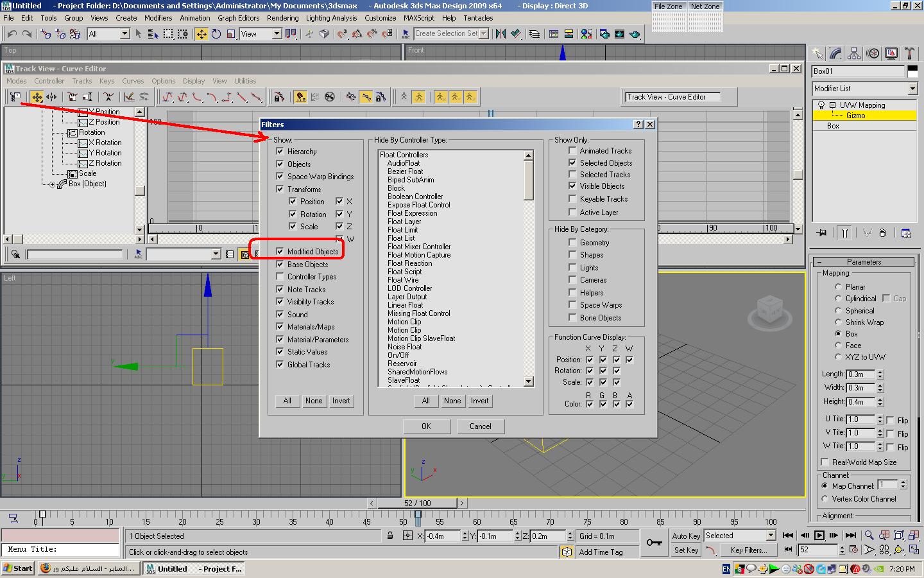Collapse the UVW Mapping modifier expander
This screenshot has height=578, width=924.
point(832,105)
